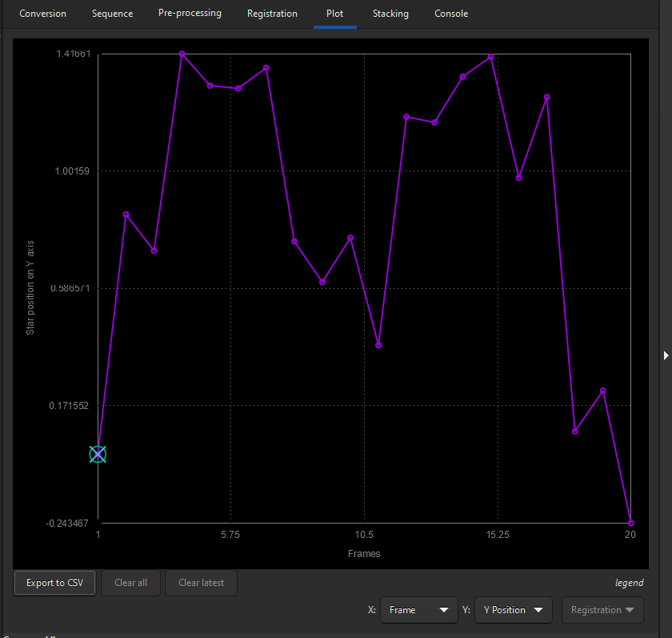Pick the data point at frame 11 dip

point(378,345)
